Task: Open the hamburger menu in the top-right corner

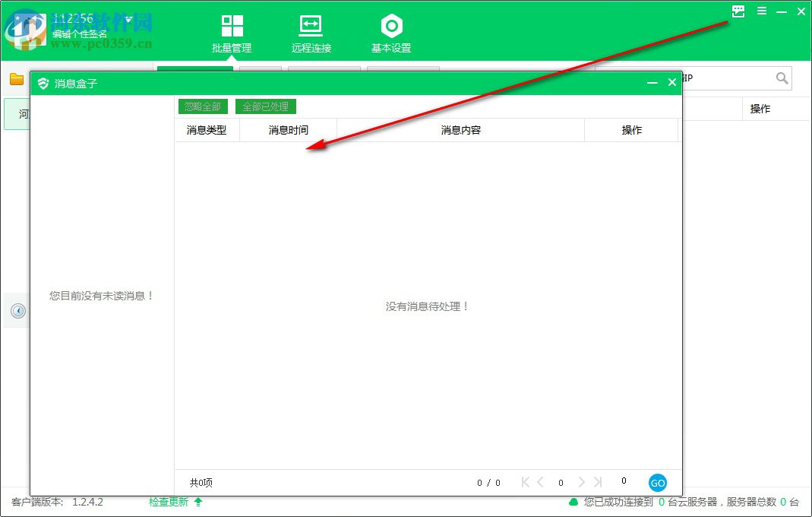Action: click(x=760, y=11)
